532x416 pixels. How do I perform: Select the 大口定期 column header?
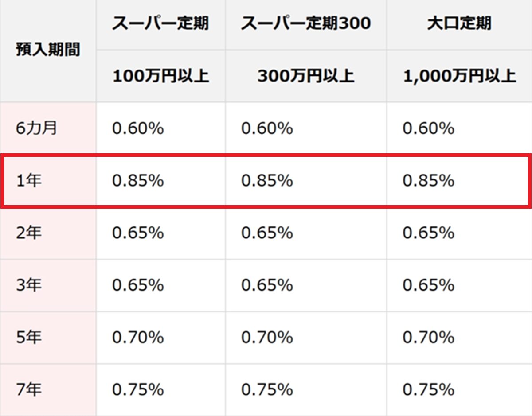[x=459, y=24]
